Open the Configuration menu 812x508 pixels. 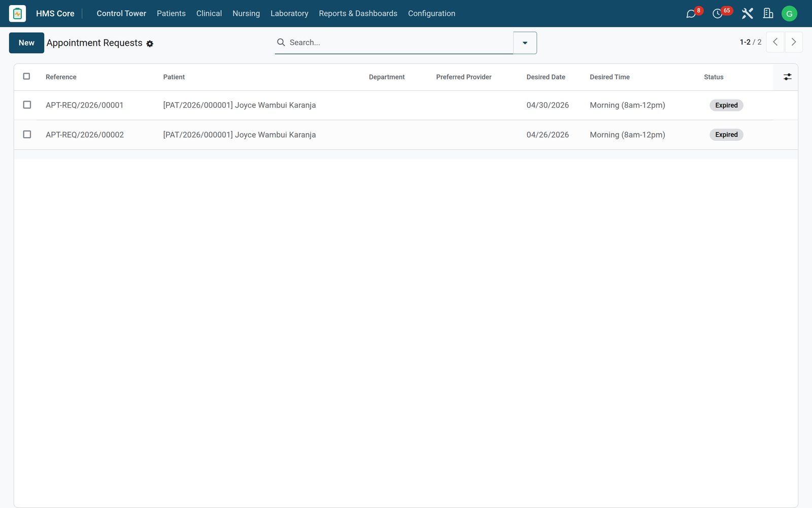click(431, 13)
